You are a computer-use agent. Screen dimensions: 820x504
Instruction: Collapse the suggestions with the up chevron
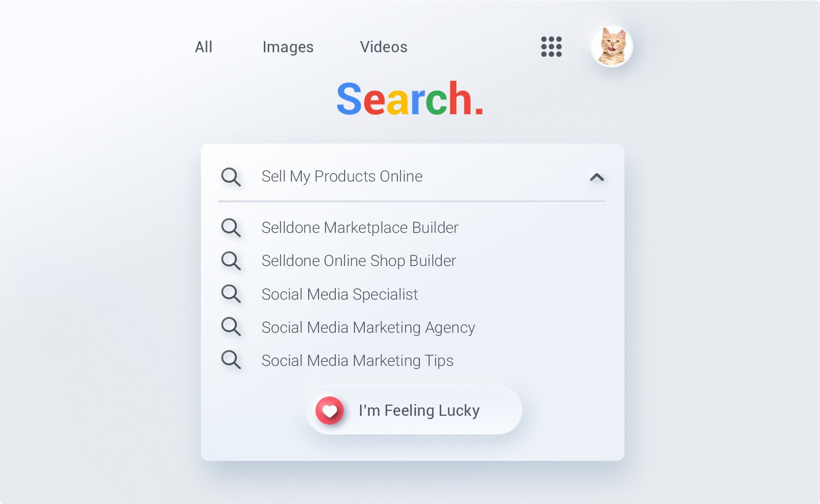pos(597,177)
